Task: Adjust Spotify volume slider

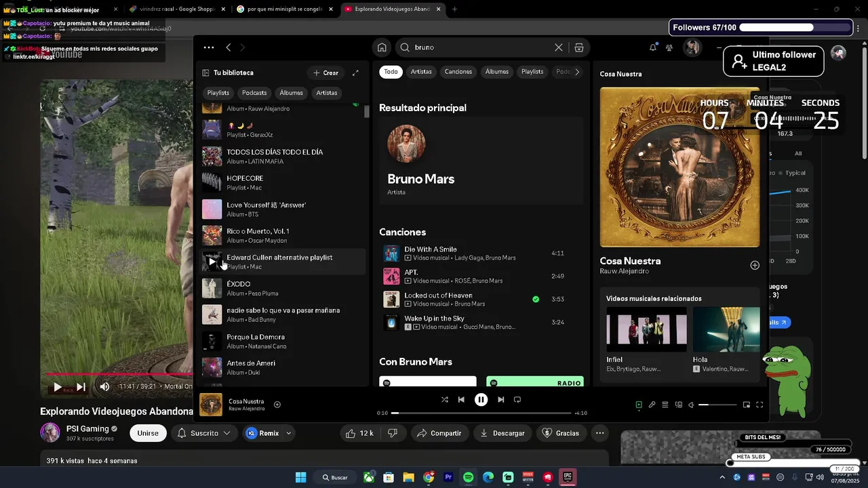Action: (x=717, y=405)
